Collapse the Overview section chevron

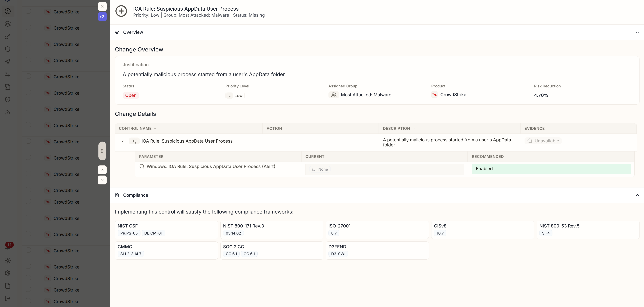coord(637,32)
